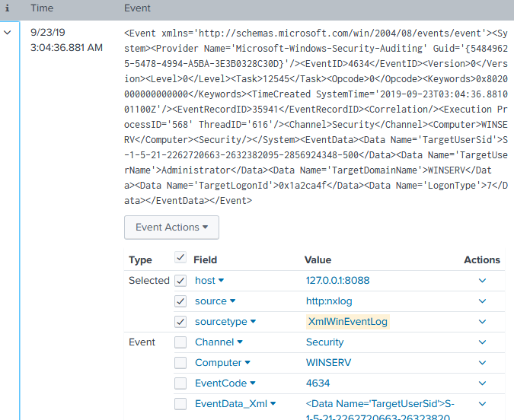This screenshot has width=514, height=420.
Task: Expand actions chevron for EventCode row
Action: click(x=482, y=383)
